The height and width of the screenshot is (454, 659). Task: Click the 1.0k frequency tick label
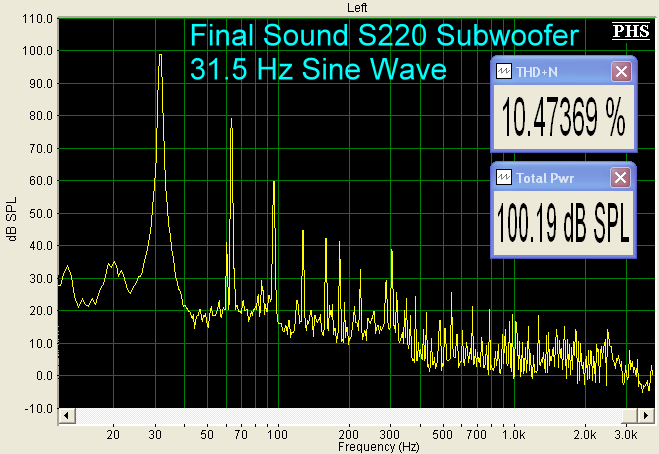513,434
